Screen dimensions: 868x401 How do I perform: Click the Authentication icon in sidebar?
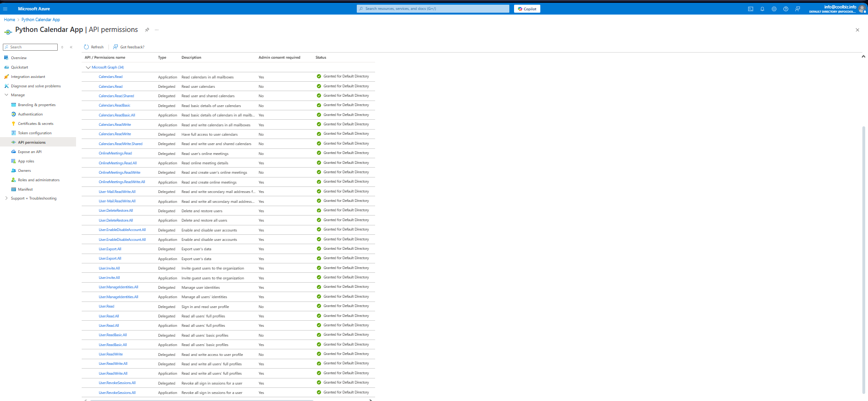point(14,114)
